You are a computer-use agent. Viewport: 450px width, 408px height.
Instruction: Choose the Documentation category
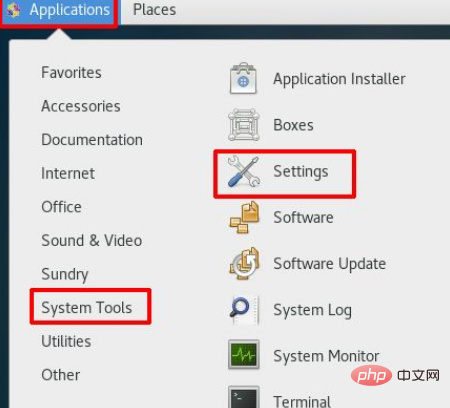92,140
